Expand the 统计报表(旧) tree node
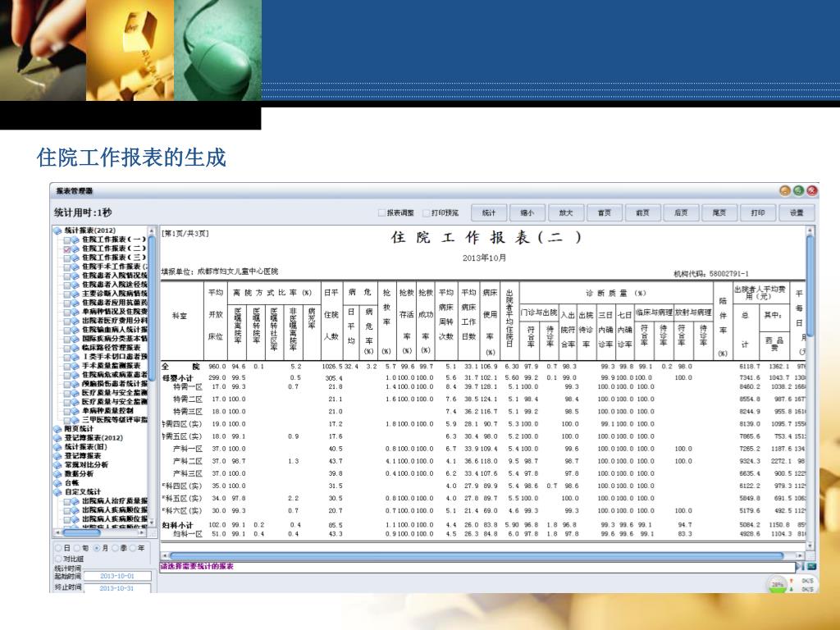The width and height of the screenshot is (840, 630). pyautogui.click(x=57, y=447)
